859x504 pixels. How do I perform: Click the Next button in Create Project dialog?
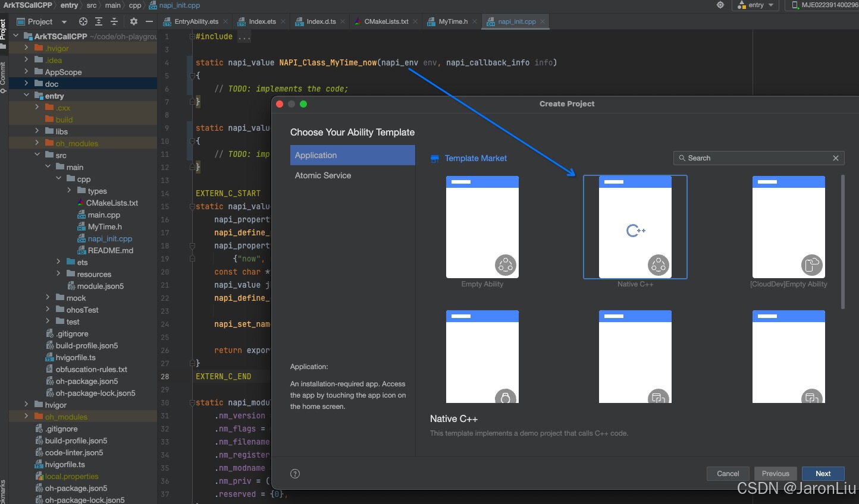[823, 474]
